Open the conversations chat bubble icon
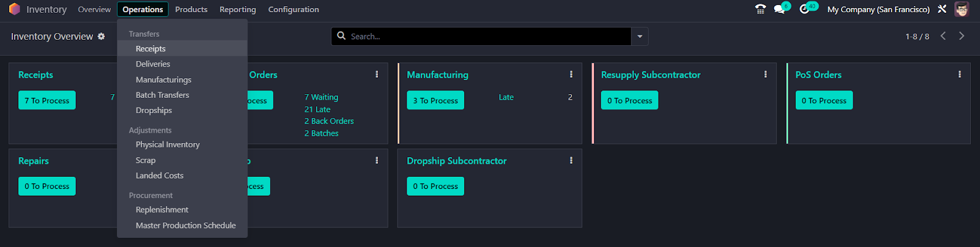 coord(779,9)
